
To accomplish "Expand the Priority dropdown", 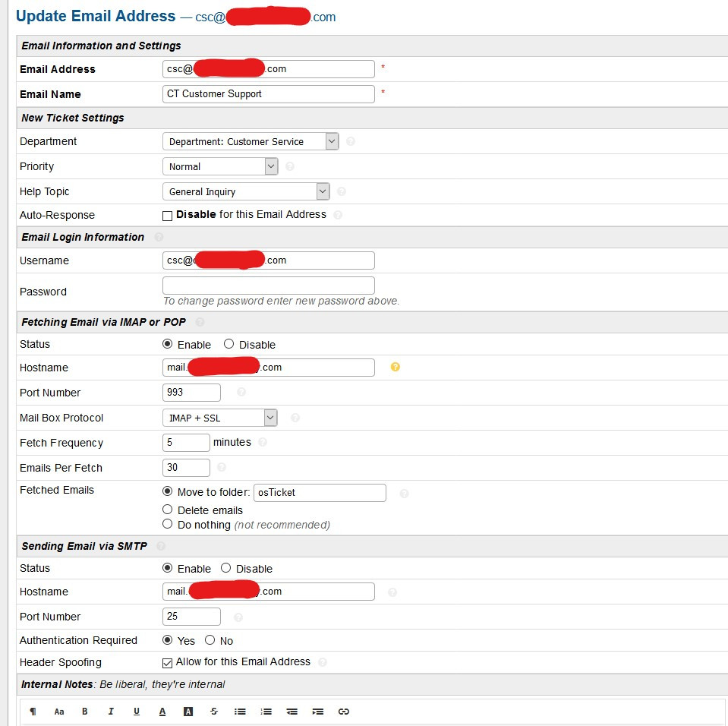I will click(220, 166).
